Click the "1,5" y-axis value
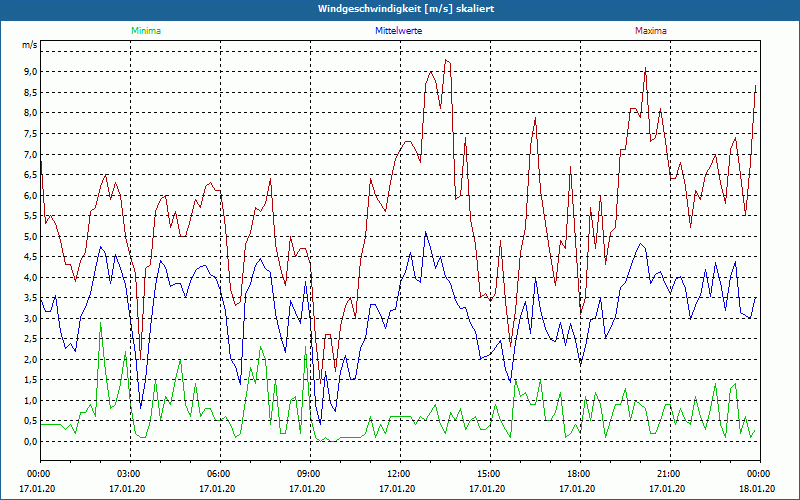 (31, 380)
